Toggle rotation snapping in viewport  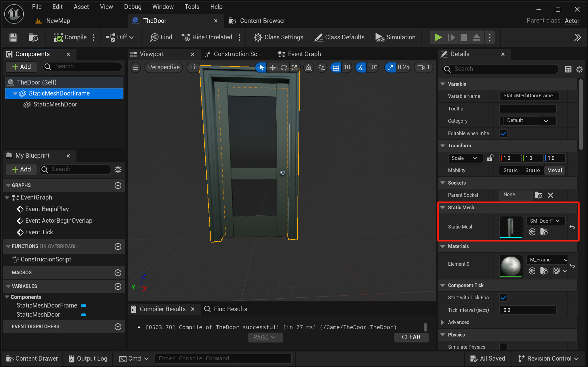pos(361,67)
